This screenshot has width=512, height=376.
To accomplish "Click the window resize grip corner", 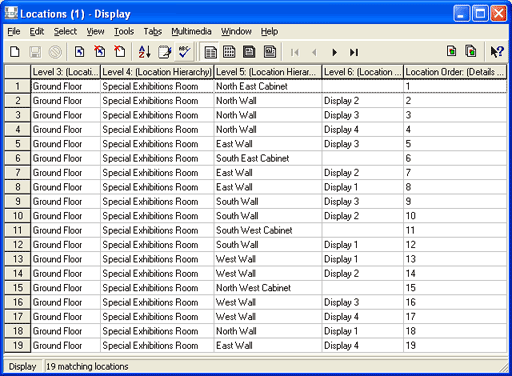I will point(503,368).
